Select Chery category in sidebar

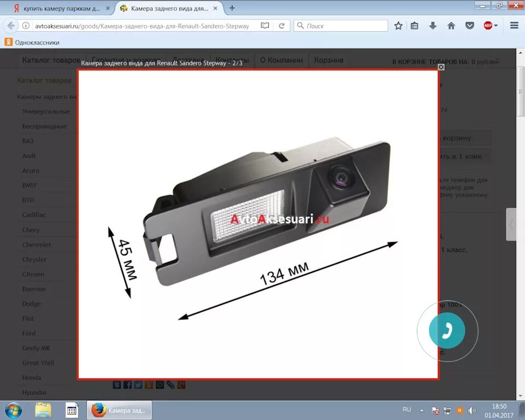31,230
